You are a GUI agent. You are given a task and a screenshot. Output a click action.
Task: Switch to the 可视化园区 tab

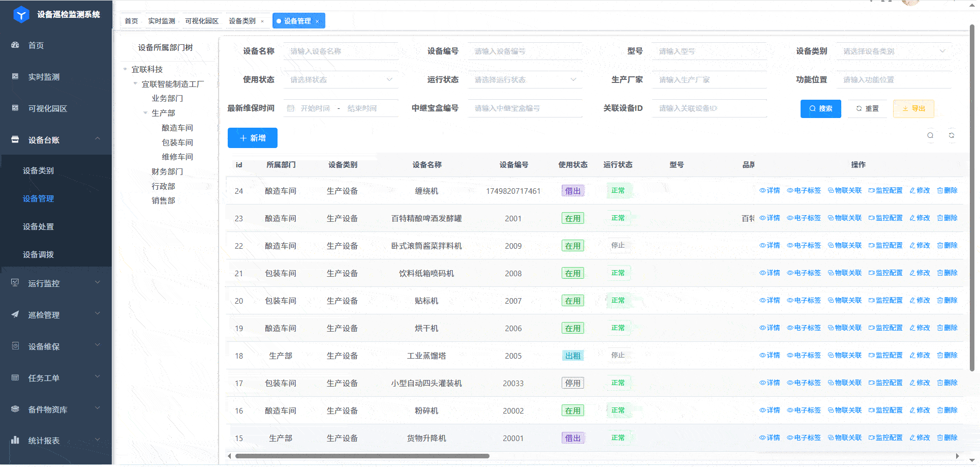202,21
